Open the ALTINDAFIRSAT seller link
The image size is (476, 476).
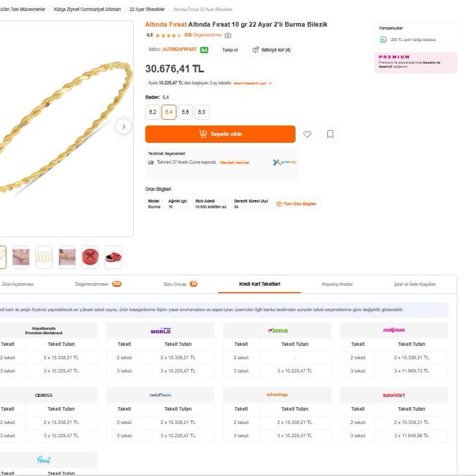tap(179, 49)
